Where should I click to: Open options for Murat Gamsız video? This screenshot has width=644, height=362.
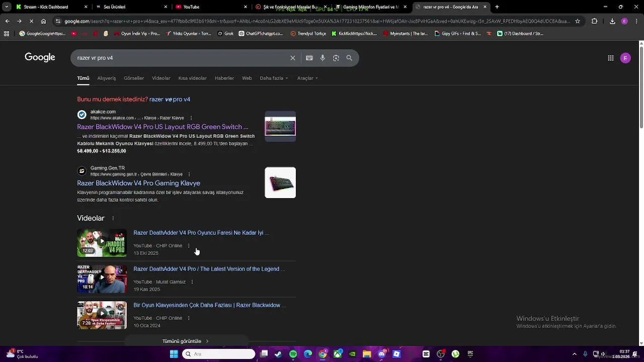tap(192, 282)
